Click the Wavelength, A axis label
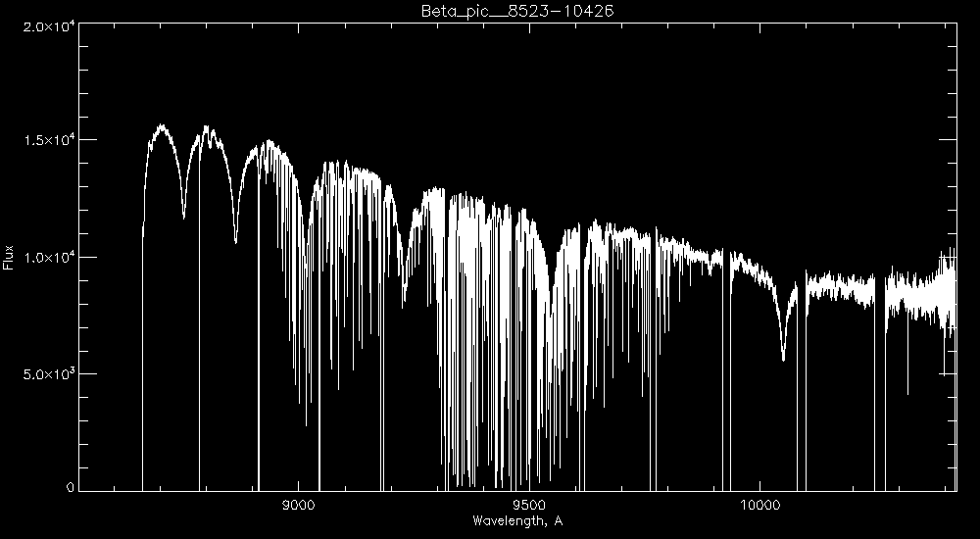The height and width of the screenshot is (539, 980). click(x=517, y=520)
